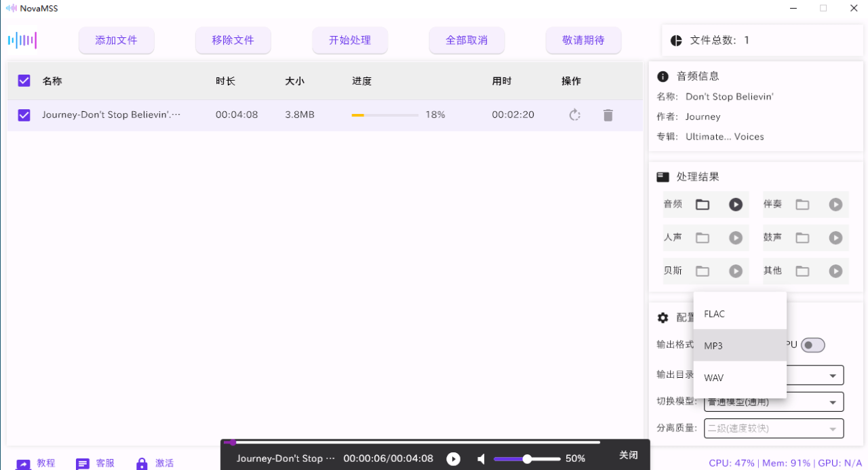The height and width of the screenshot is (470, 868).
Task: Open the 贝斯 output folder
Action: click(x=703, y=271)
